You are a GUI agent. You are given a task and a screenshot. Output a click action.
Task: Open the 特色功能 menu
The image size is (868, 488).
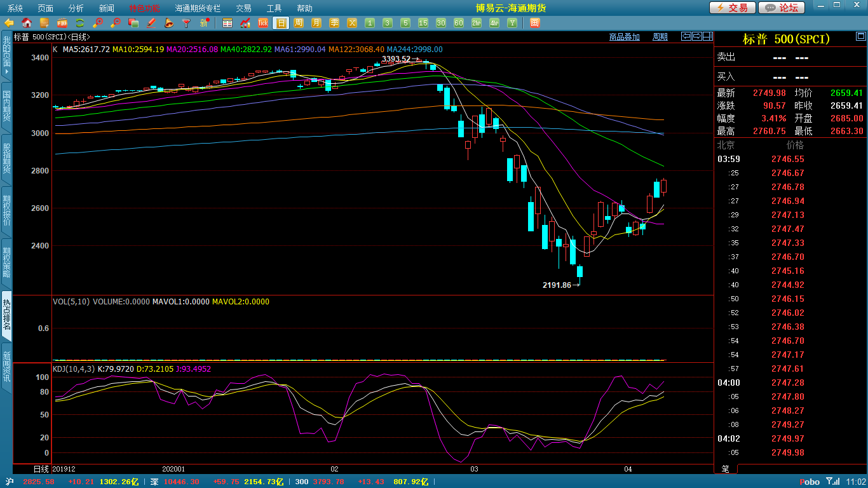click(145, 8)
